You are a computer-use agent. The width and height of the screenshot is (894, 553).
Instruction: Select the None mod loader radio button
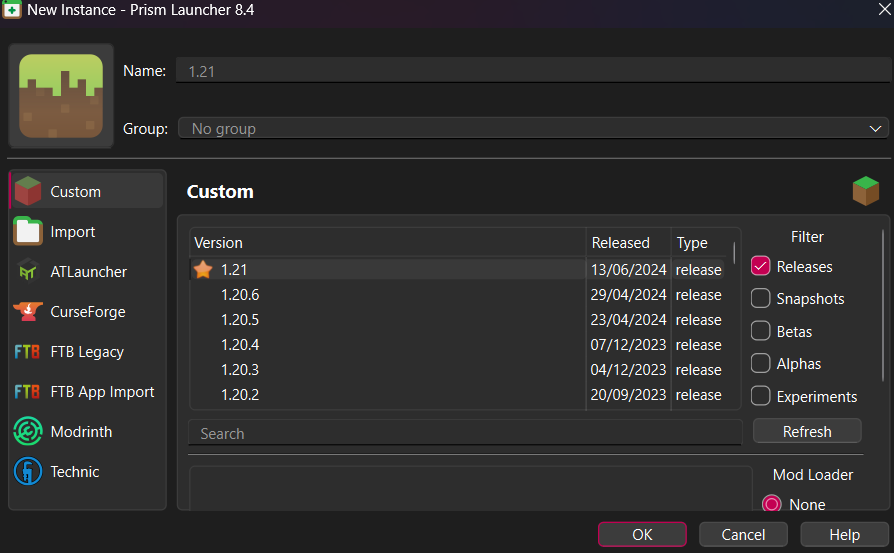pyautogui.click(x=772, y=504)
